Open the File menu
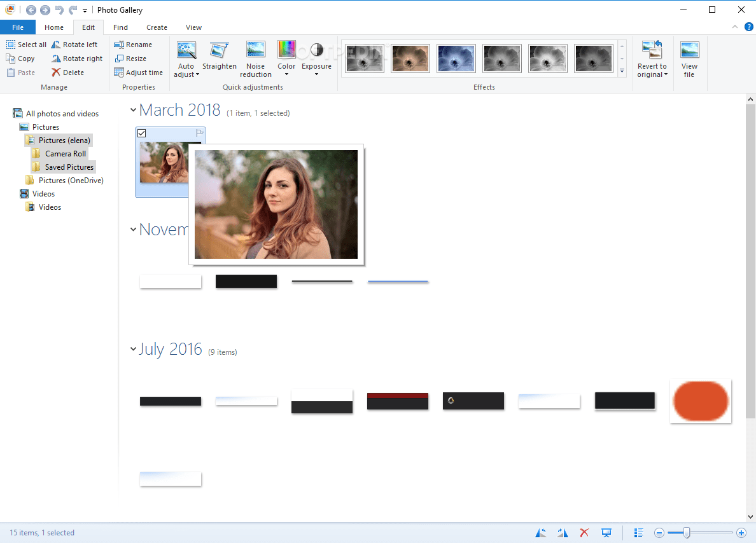 pyautogui.click(x=18, y=27)
